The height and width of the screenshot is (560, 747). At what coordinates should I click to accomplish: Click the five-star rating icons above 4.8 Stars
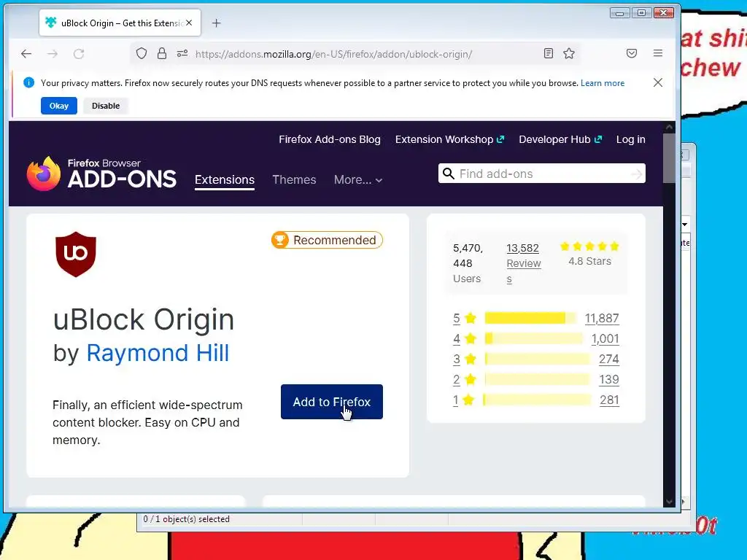[589, 246]
